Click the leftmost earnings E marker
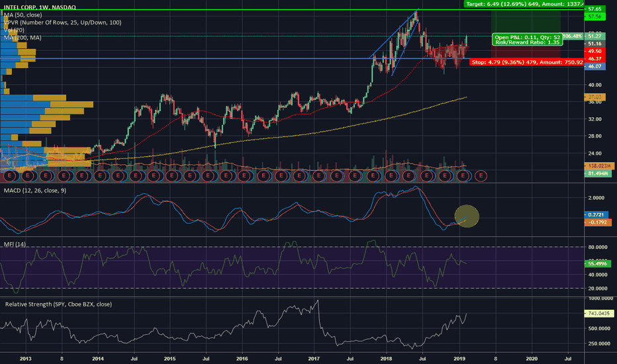617x364 pixels. 9,176
